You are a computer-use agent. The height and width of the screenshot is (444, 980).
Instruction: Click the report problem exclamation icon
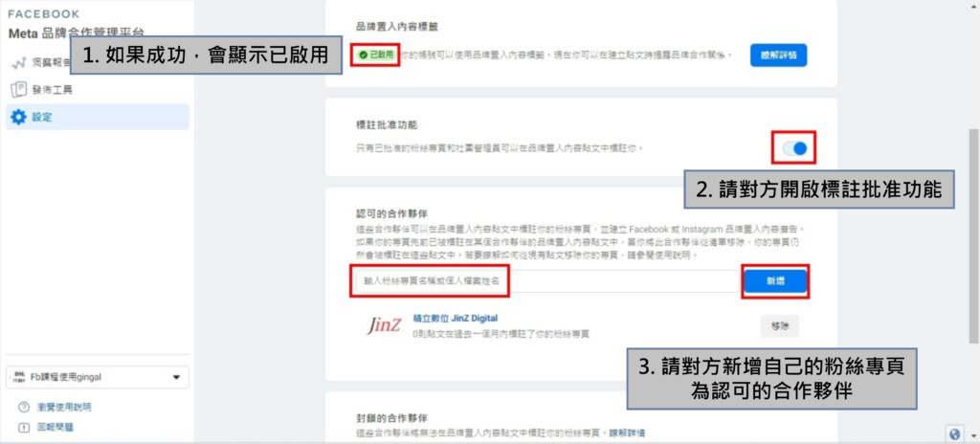click(x=24, y=428)
